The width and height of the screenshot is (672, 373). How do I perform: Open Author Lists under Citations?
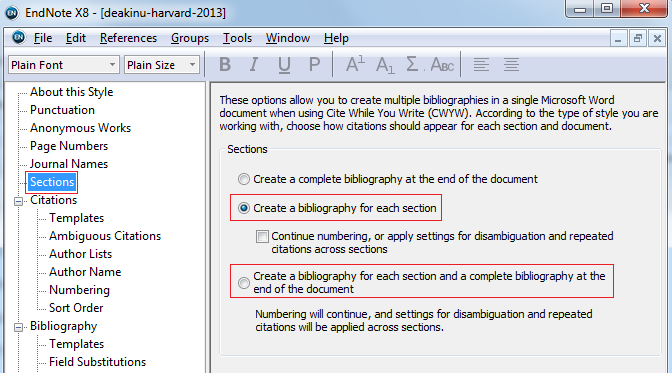(80, 254)
